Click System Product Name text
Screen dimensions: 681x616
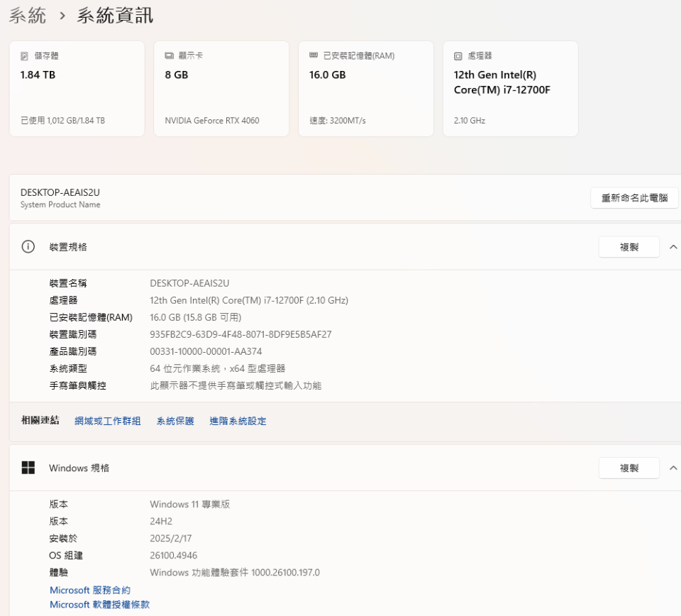tap(60, 204)
